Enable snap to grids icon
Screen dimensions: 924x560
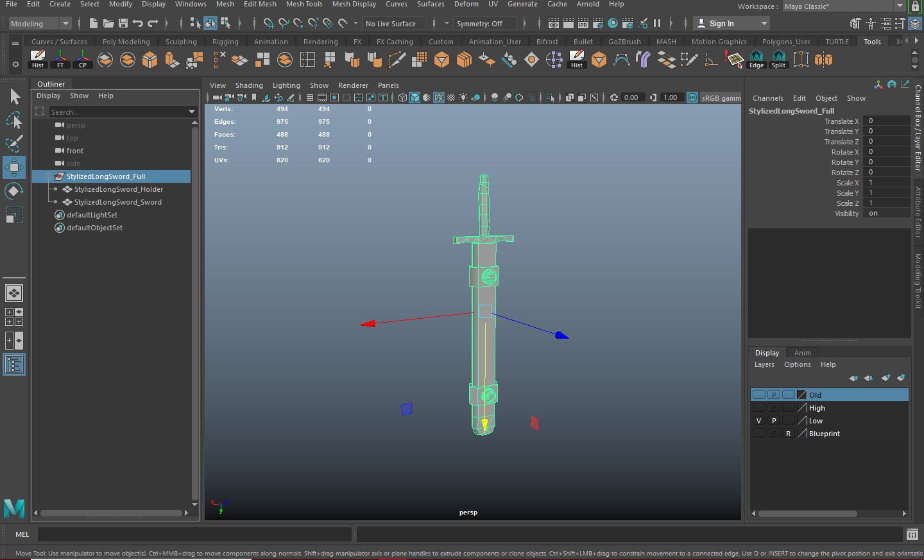[268, 23]
